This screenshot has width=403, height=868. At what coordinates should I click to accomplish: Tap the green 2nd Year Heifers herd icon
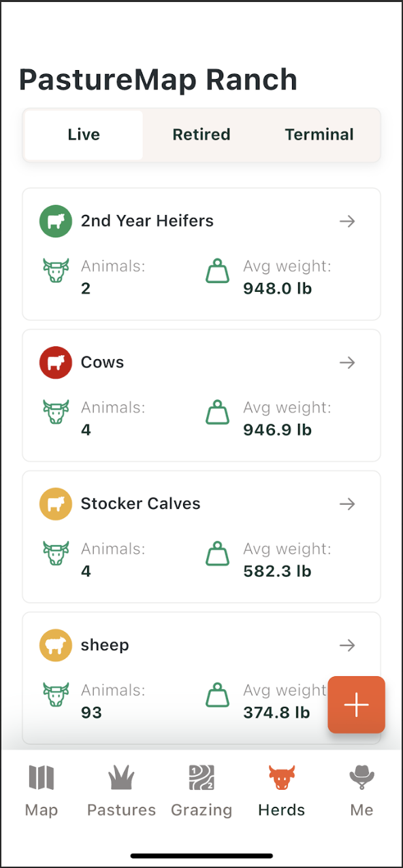(56, 221)
